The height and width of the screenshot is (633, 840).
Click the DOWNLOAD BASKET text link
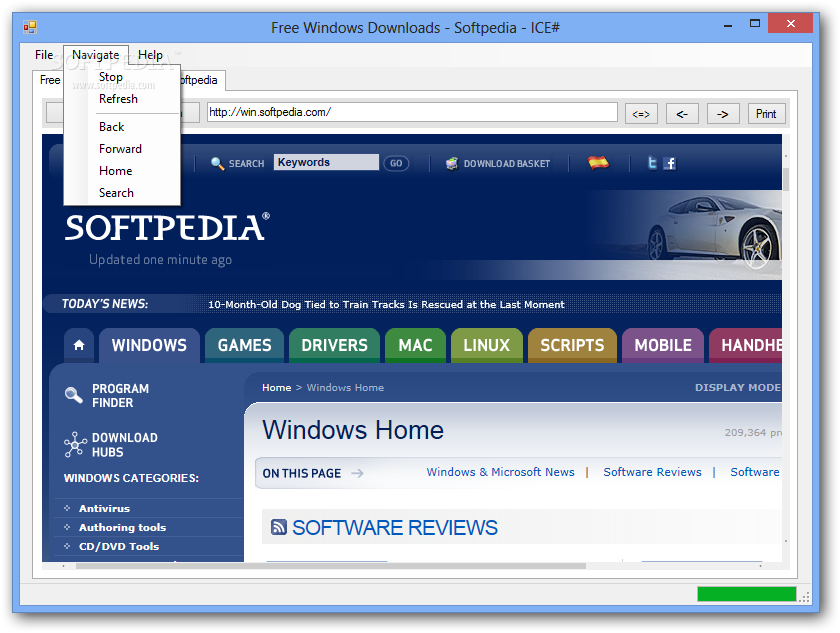point(507,164)
